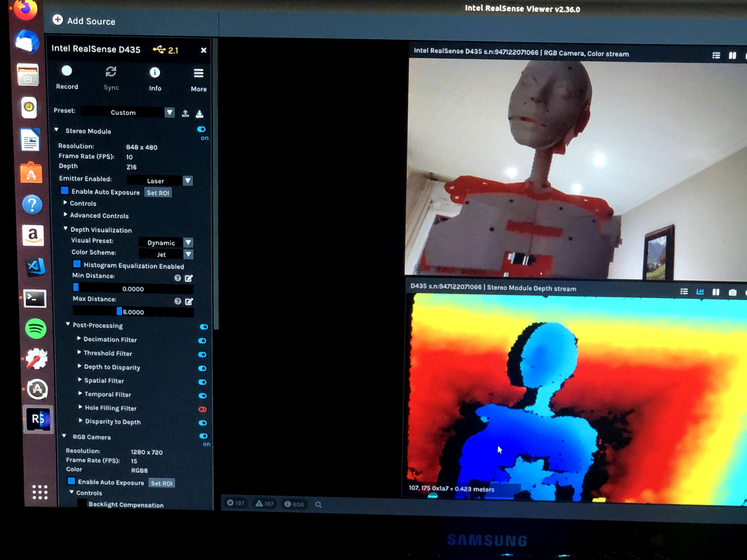Pause the Depth stream
Screen dimensions: 747x560
point(716,292)
